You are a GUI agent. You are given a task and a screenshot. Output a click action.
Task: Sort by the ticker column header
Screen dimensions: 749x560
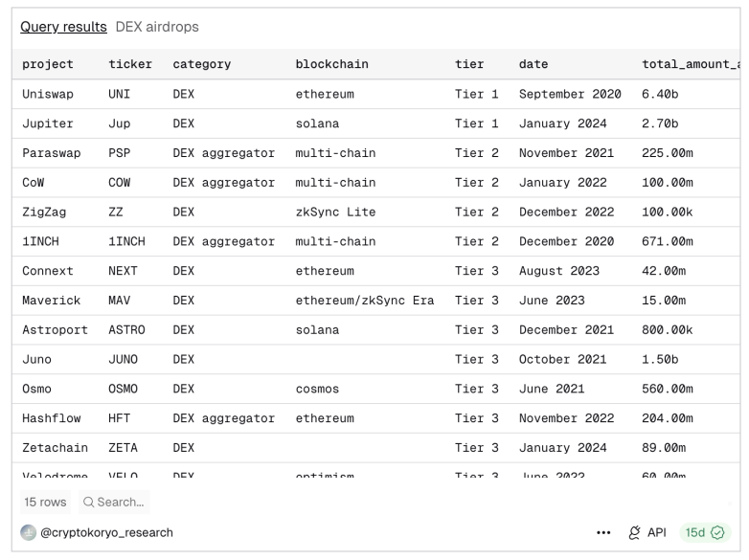(129, 64)
